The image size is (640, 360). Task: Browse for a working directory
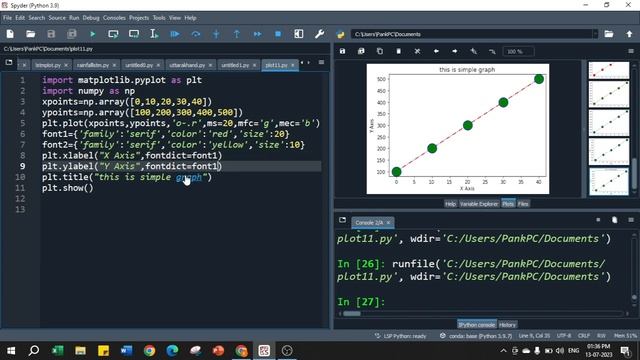point(609,34)
